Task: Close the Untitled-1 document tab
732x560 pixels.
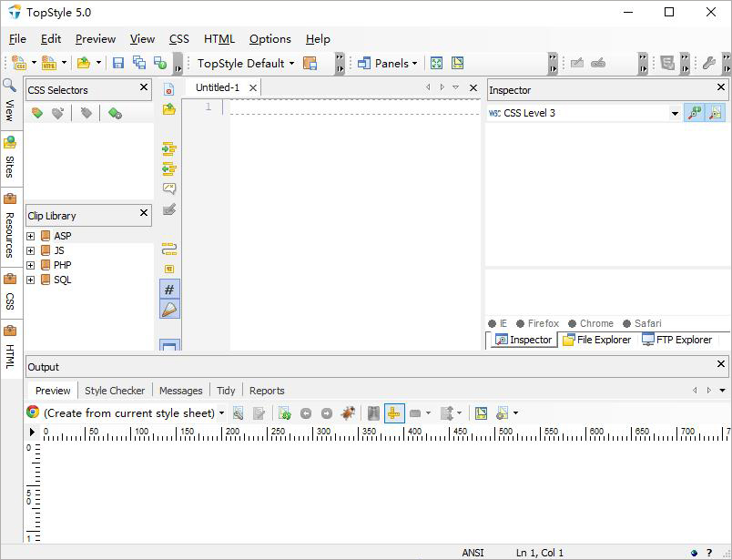Action: pyautogui.click(x=252, y=87)
